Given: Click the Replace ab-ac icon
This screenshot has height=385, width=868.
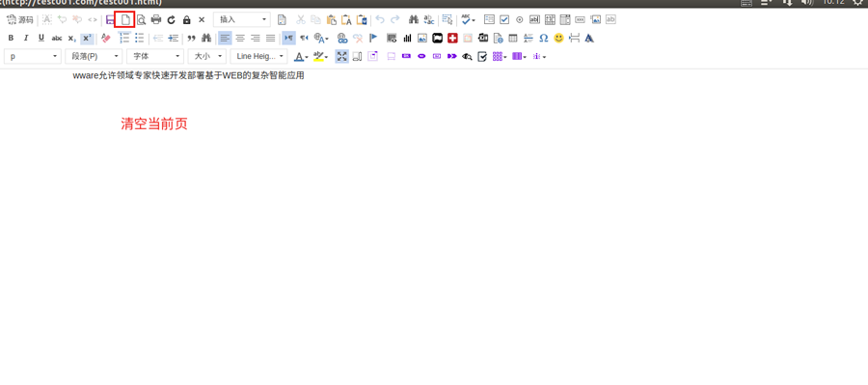Looking at the screenshot, I should tap(428, 20).
